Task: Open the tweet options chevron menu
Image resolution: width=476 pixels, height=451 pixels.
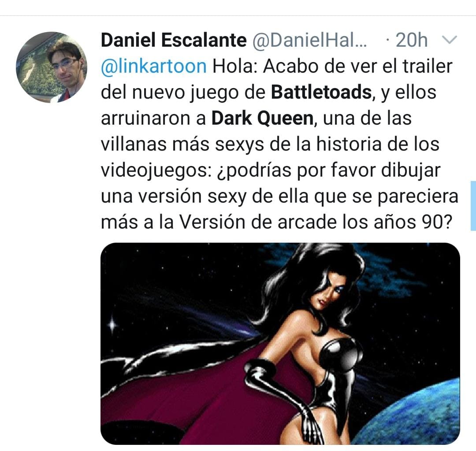Action: point(449,40)
